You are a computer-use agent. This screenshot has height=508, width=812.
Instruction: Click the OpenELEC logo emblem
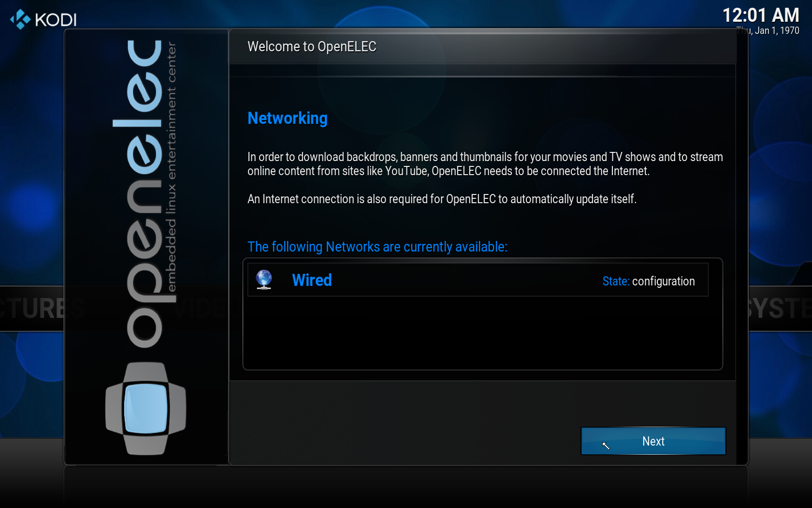tap(145, 408)
